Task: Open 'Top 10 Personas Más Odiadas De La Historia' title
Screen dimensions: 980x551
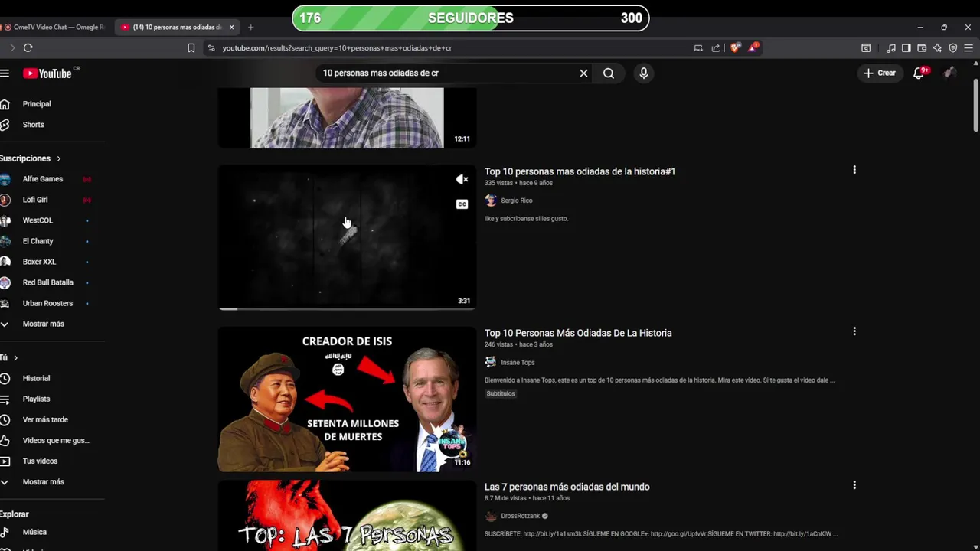Action: coord(578,333)
